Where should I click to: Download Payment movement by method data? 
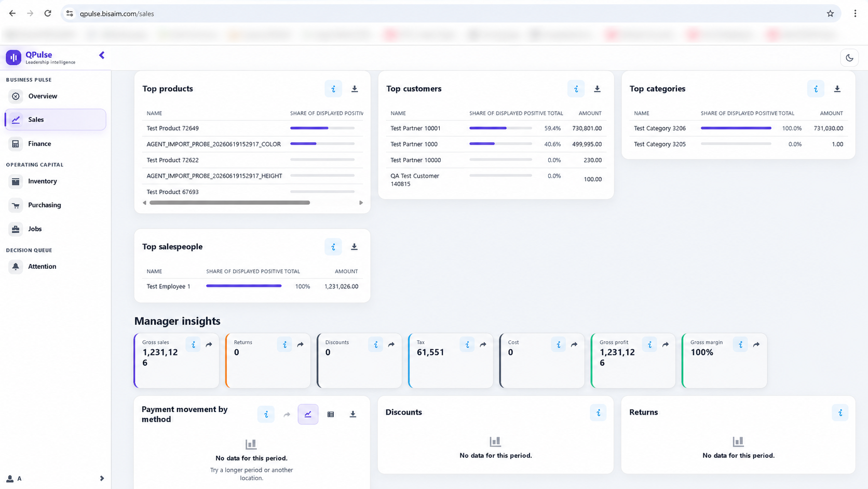tap(352, 414)
